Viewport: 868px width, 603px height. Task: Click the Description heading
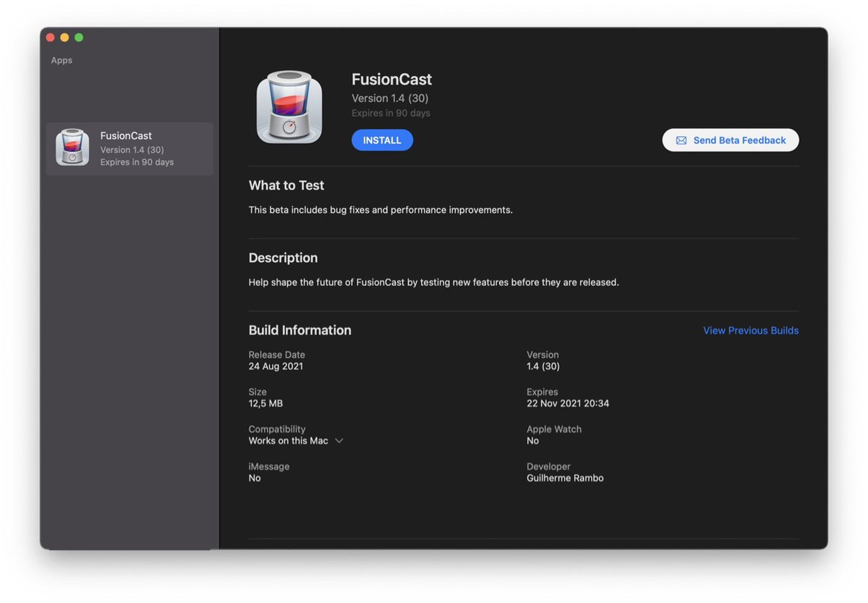coord(283,258)
